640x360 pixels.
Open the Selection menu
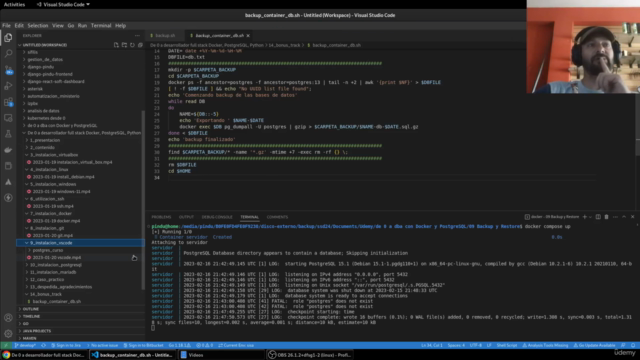coord(38,25)
